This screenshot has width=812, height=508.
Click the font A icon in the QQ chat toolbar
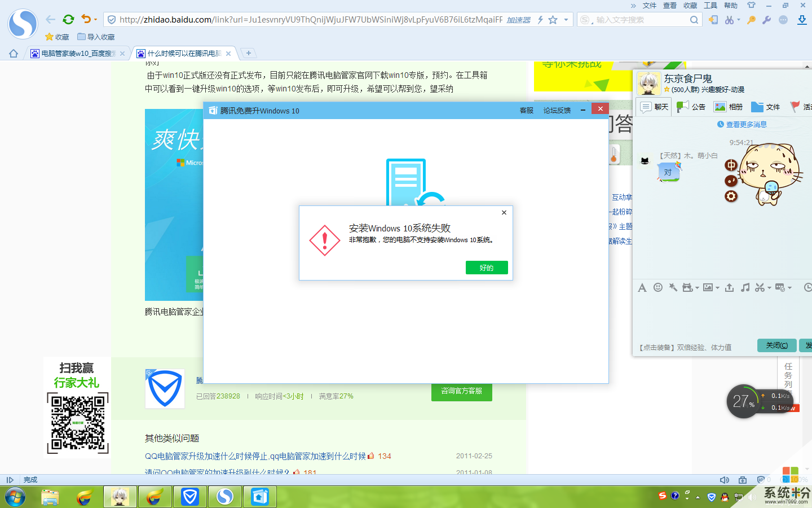[642, 288]
